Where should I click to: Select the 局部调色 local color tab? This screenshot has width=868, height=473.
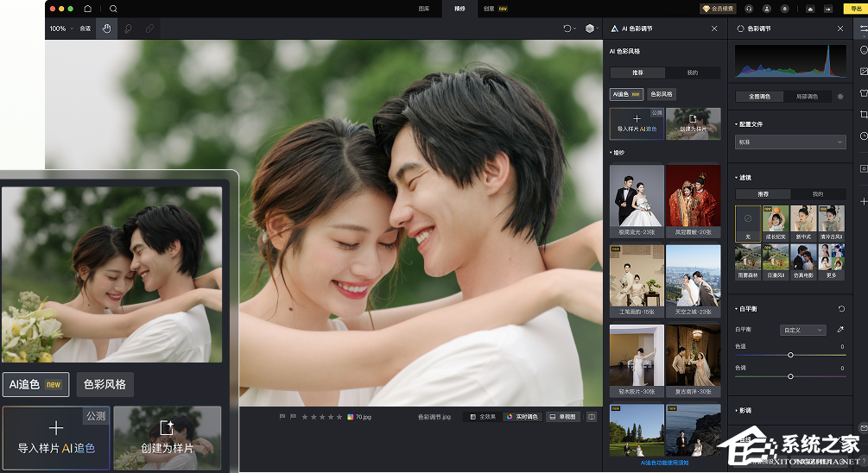click(x=809, y=97)
